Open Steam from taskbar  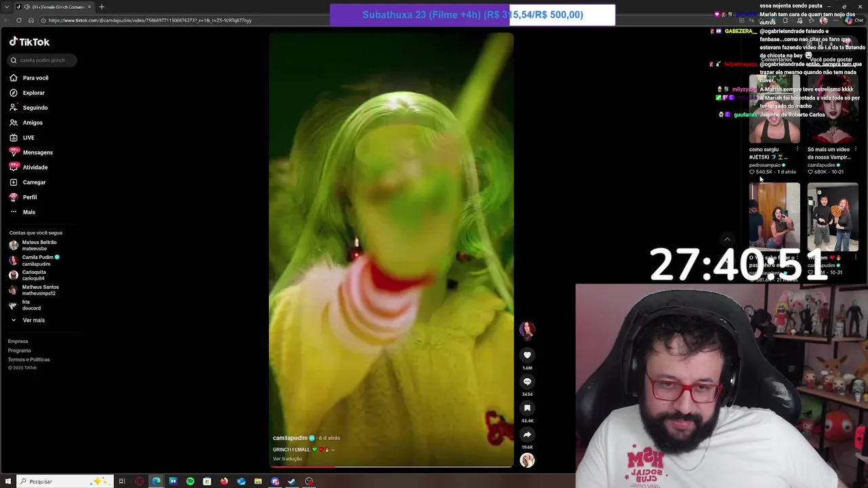292,481
